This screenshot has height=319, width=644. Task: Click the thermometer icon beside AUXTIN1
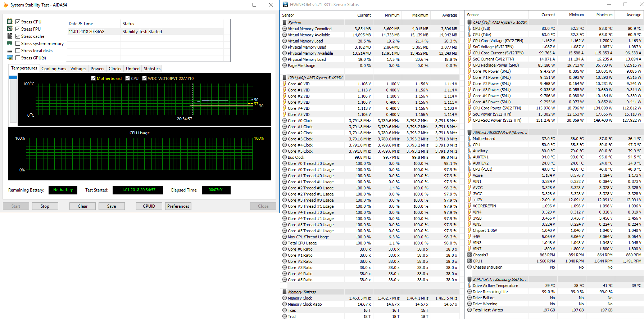coord(470,157)
